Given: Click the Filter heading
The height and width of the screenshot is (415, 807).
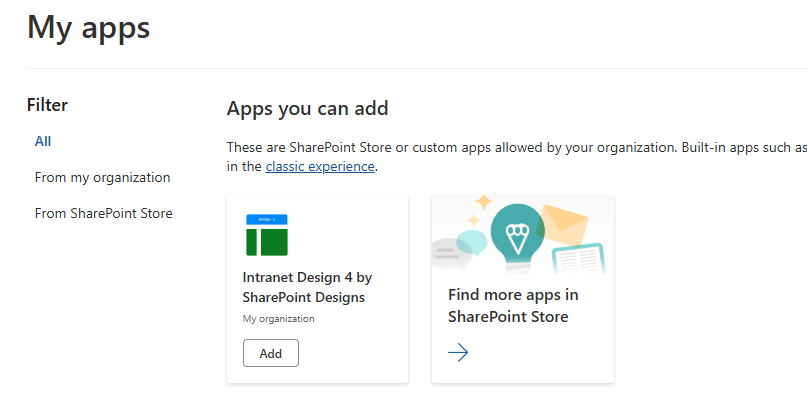Looking at the screenshot, I should click(x=47, y=105).
